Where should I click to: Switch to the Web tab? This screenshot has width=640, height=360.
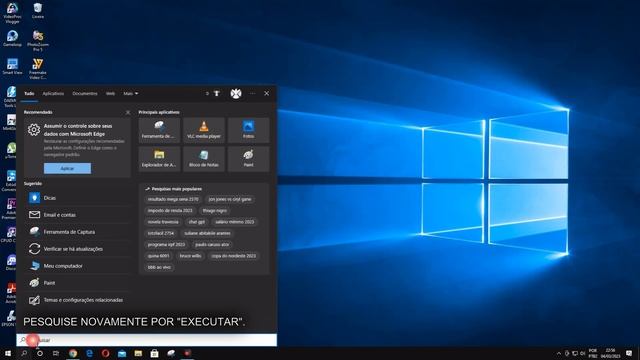110,93
